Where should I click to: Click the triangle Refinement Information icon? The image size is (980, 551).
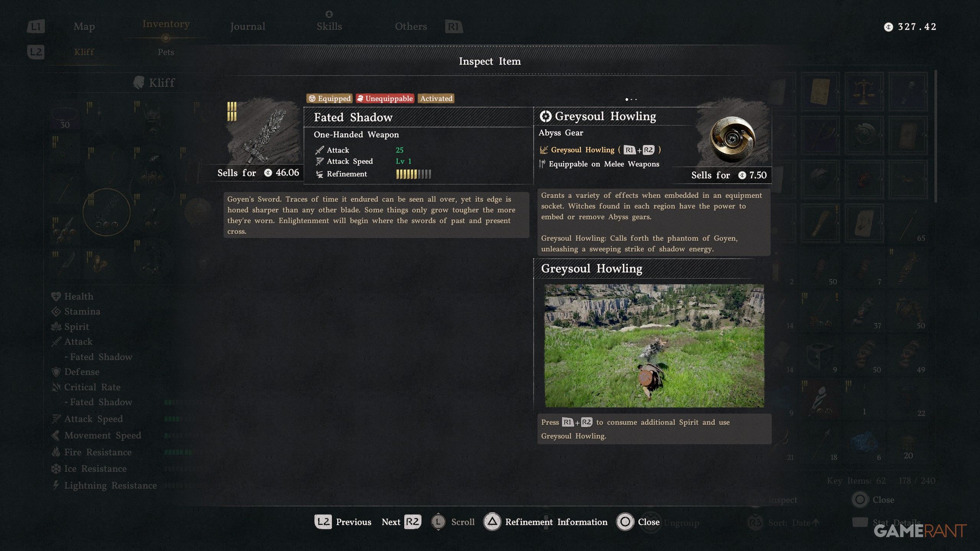(x=492, y=522)
